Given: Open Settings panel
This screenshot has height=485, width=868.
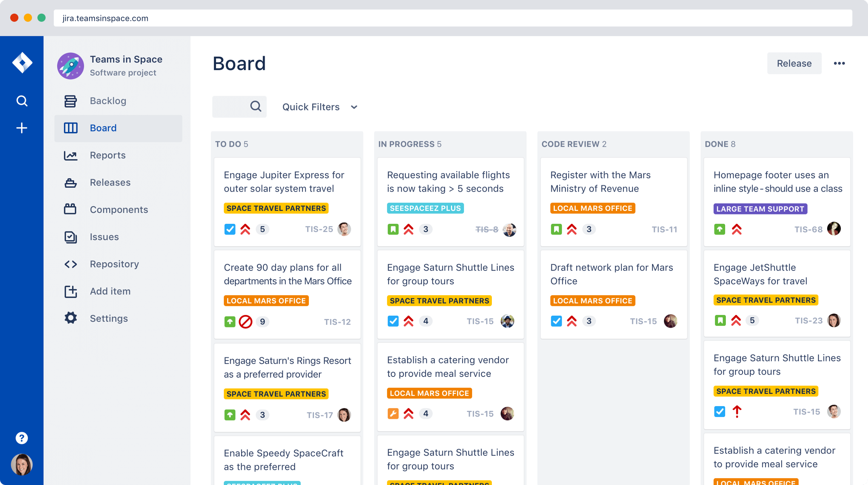Looking at the screenshot, I should 107,318.
